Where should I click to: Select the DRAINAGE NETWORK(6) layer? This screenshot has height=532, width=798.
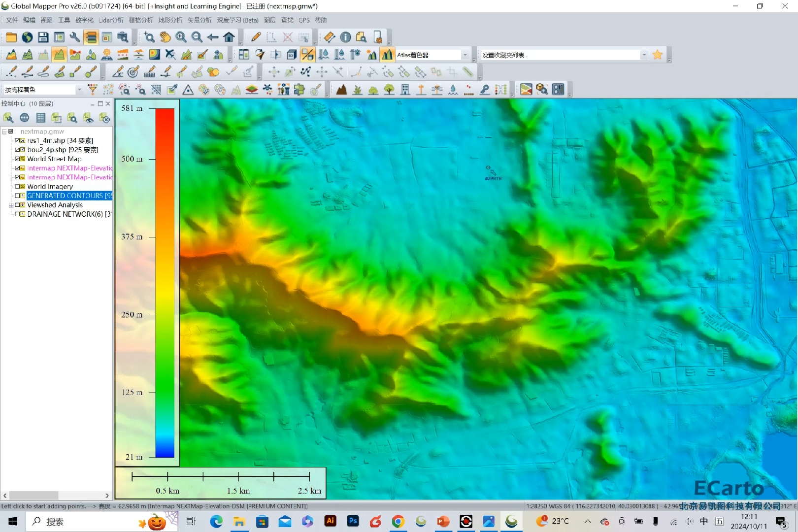(69, 214)
